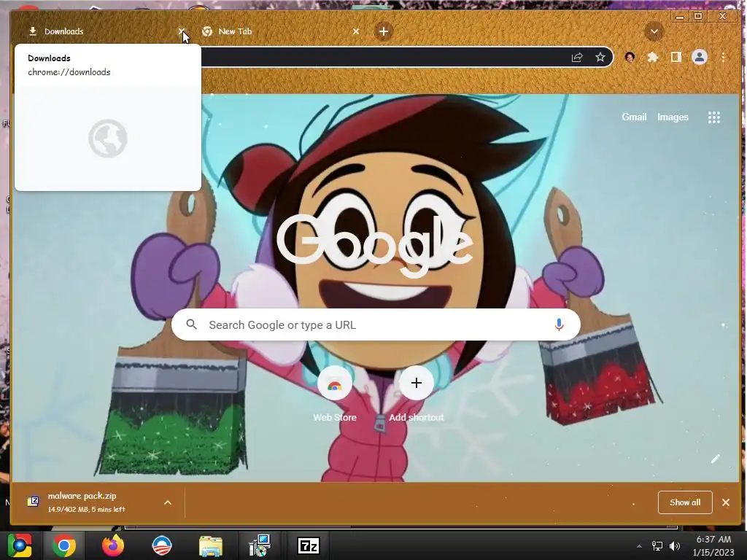Expand options arrow for malware pack.zip
747x560 pixels.
pos(168,502)
